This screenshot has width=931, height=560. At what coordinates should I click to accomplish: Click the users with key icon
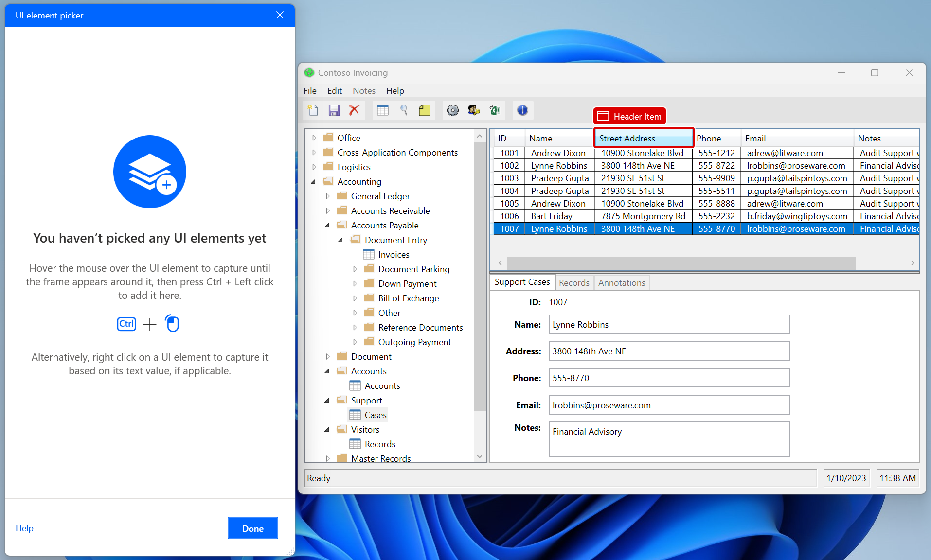[x=474, y=110]
